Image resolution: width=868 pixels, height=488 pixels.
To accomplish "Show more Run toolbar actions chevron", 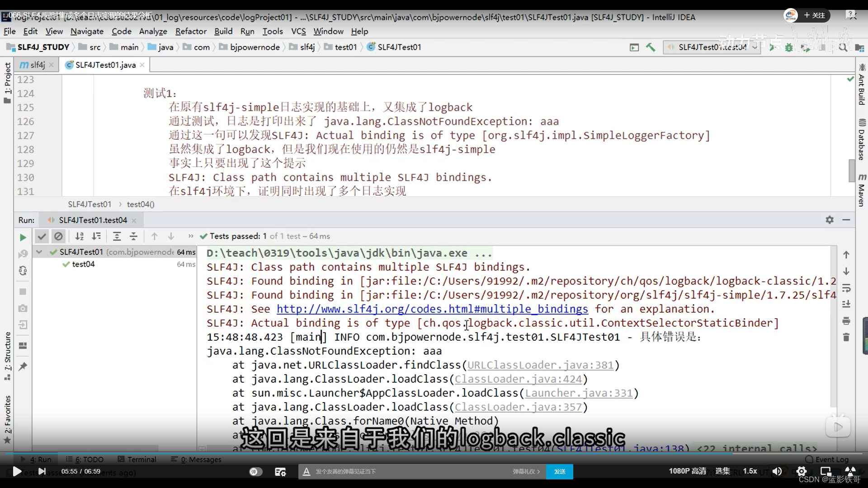I will 191,236.
